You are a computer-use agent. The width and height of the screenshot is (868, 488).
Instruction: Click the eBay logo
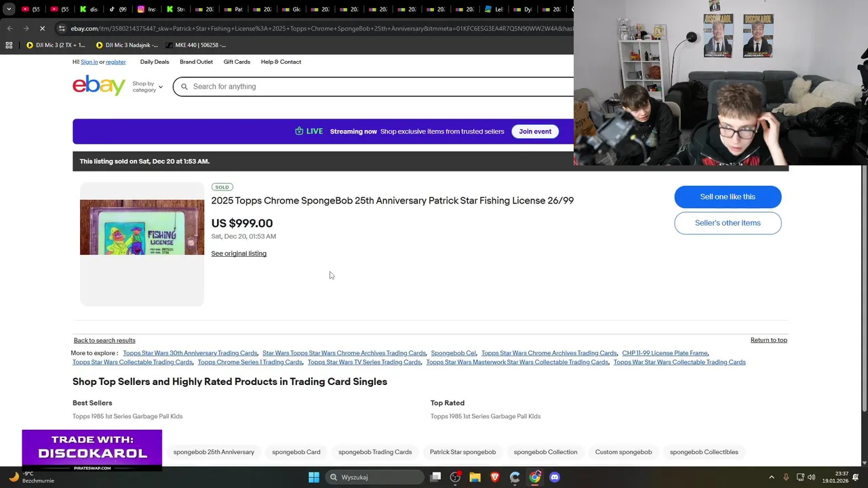(99, 86)
